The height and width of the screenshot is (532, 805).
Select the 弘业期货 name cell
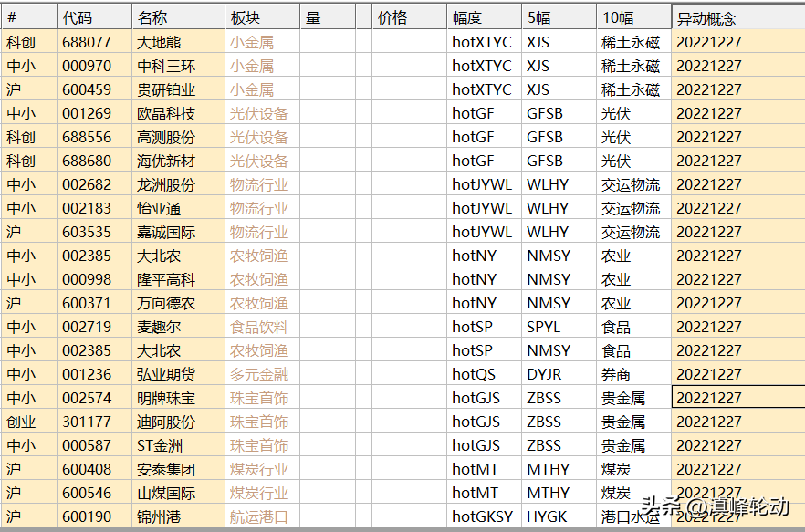click(x=178, y=374)
